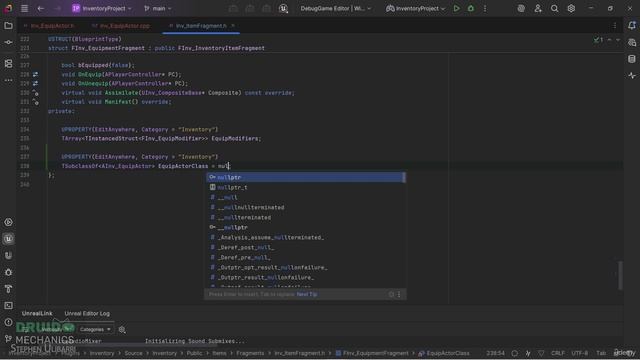Image resolution: width=640 pixels, height=360 pixels.
Task: Open InventoryProject run configuration dropdown
Action: [416, 8]
